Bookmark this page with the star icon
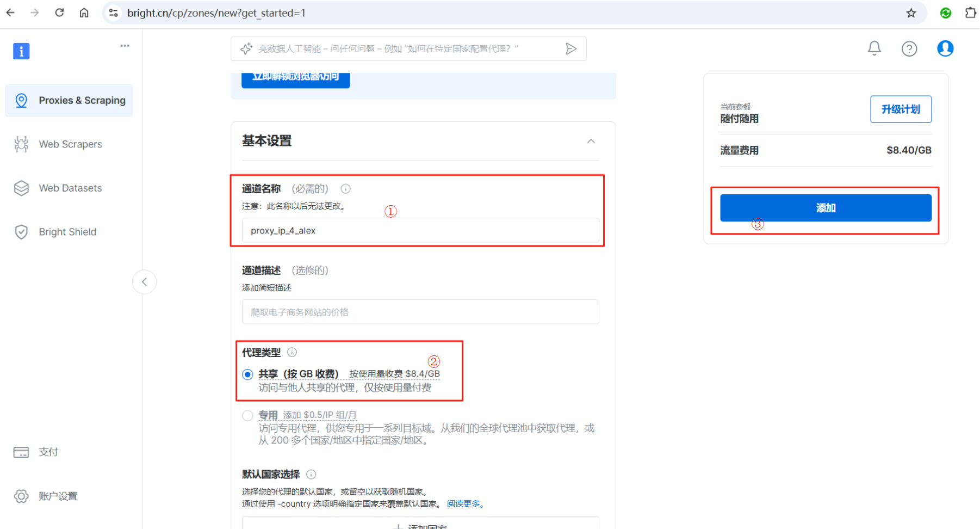Image resolution: width=980 pixels, height=529 pixels. 911,13
